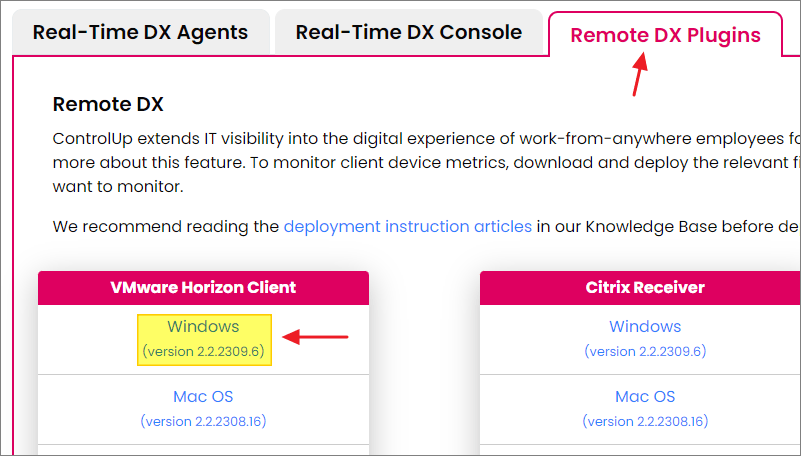Screen dimensions: 801x456
Task: Click version 2.2.2309.6 under Citrix Receiver
Action: [645, 352]
